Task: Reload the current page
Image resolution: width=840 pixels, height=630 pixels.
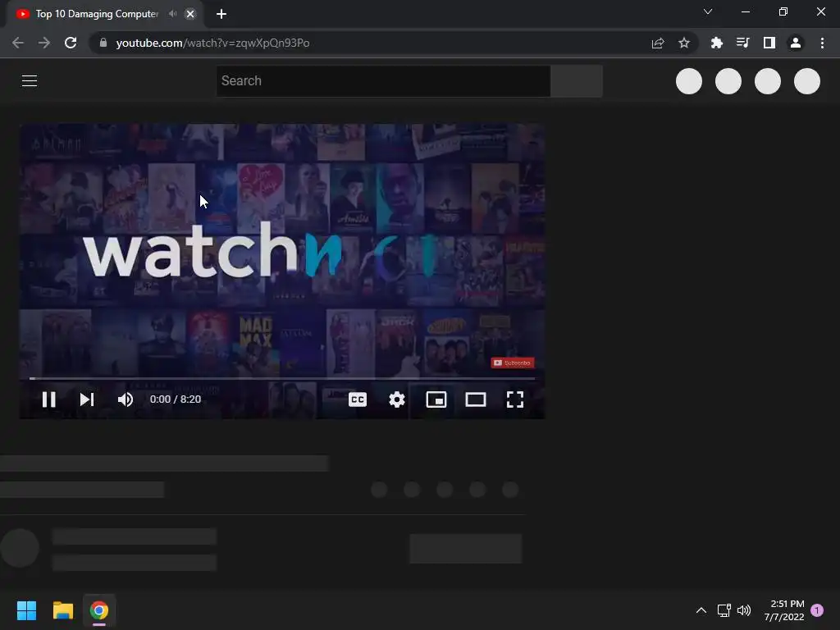Action: 71,43
